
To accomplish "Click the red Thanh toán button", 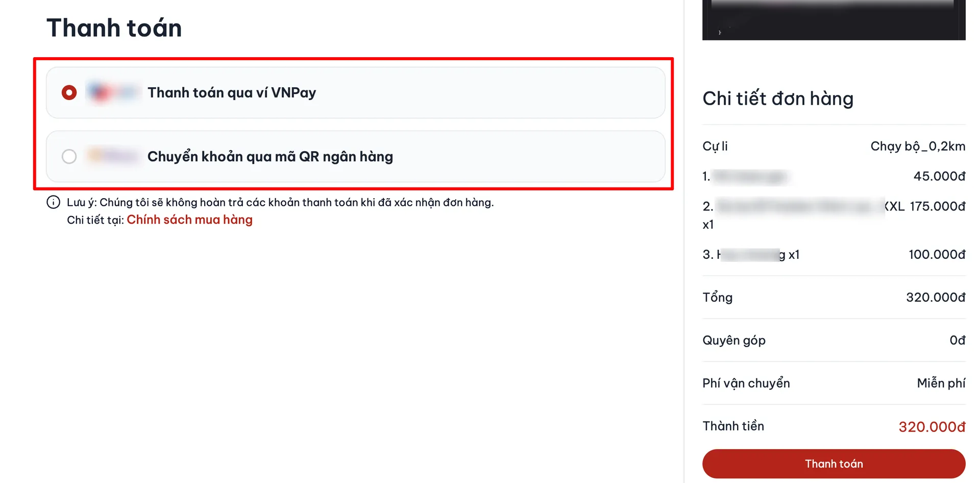I will pos(834,464).
